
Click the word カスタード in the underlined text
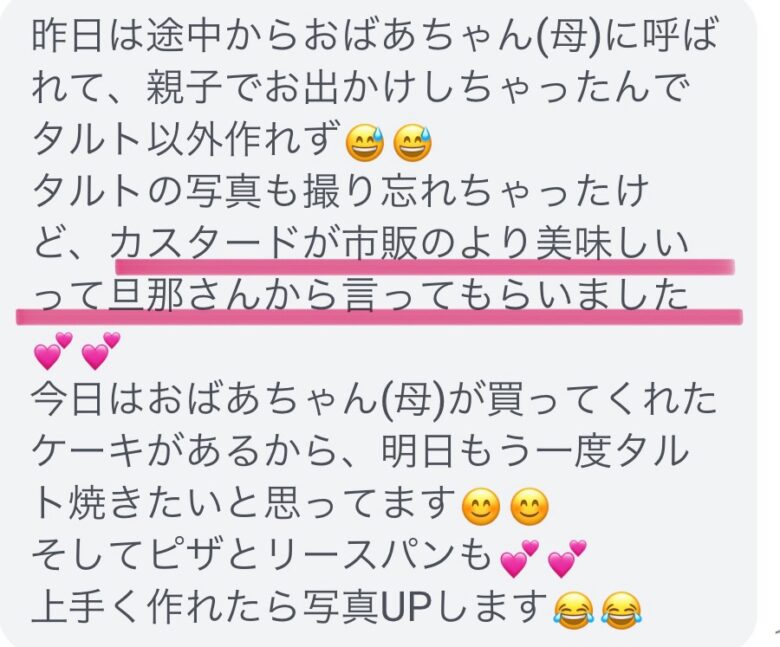click(x=204, y=245)
